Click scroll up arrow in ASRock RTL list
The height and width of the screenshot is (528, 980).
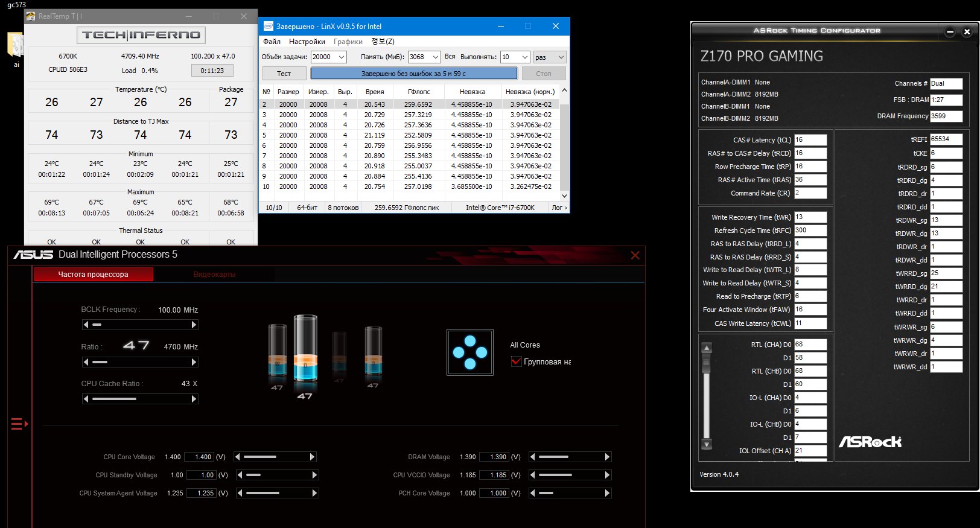coord(707,348)
